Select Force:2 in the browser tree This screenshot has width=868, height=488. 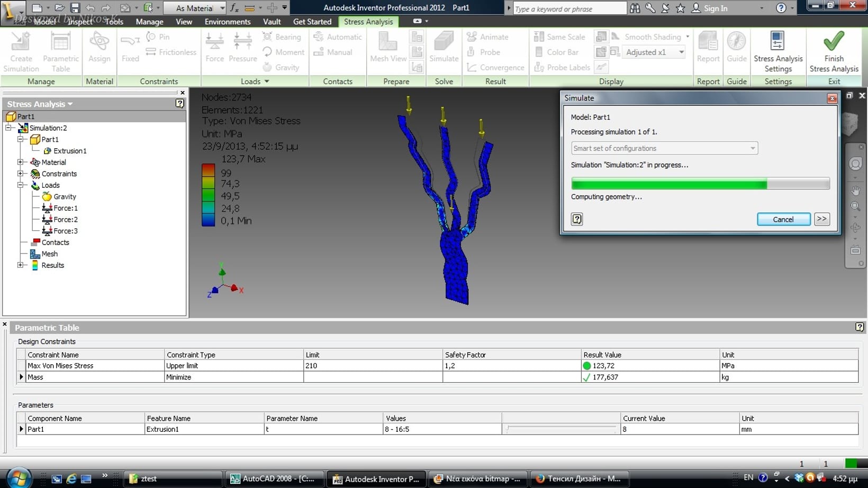65,220
